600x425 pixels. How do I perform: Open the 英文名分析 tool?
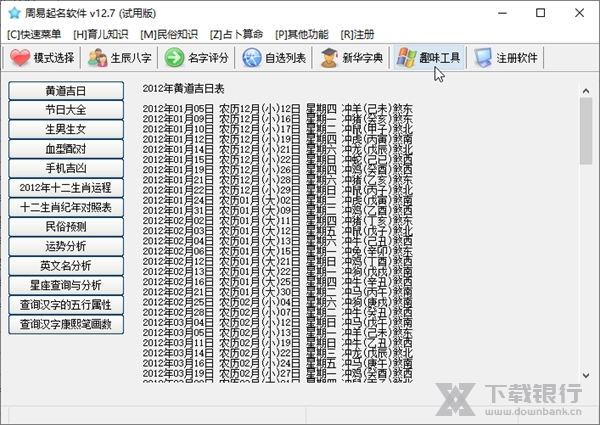tap(66, 266)
